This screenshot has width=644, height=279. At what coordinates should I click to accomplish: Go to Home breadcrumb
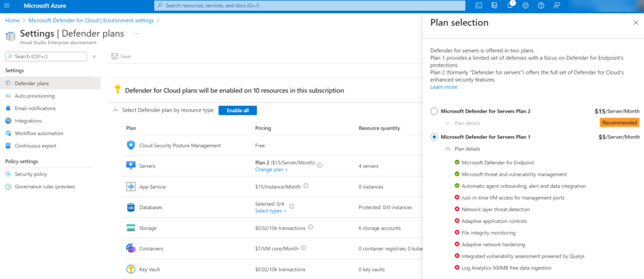tap(13, 20)
